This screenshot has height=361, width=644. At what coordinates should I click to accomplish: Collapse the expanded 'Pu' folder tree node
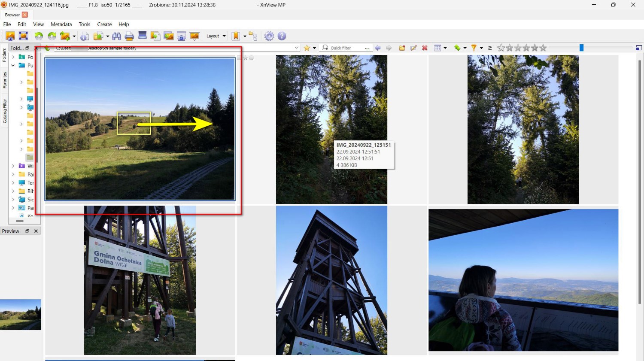13,66
